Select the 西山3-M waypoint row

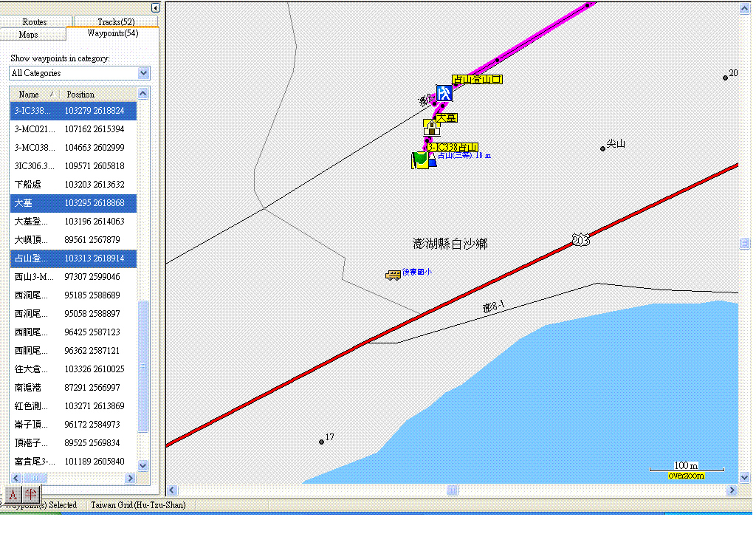tap(73, 277)
